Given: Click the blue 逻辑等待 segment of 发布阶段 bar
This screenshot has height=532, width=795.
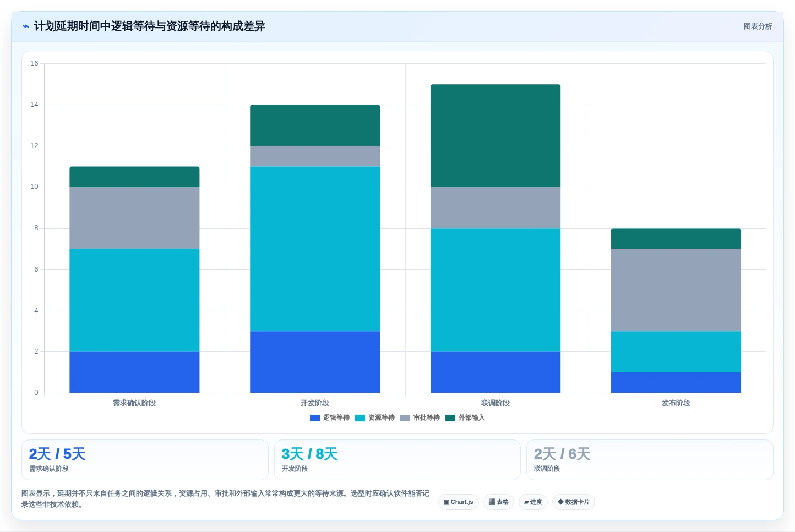Looking at the screenshot, I should [676, 383].
